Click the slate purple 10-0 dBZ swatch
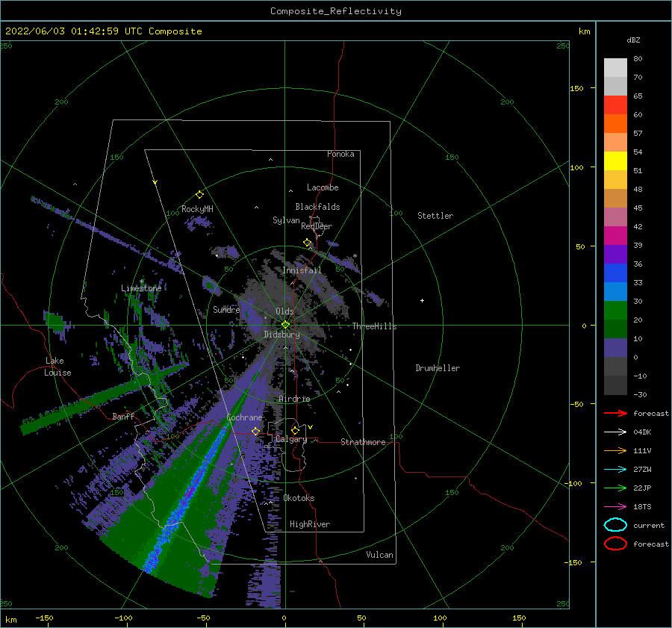Image resolution: width=672 pixels, height=628 pixels. pos(615,347)
